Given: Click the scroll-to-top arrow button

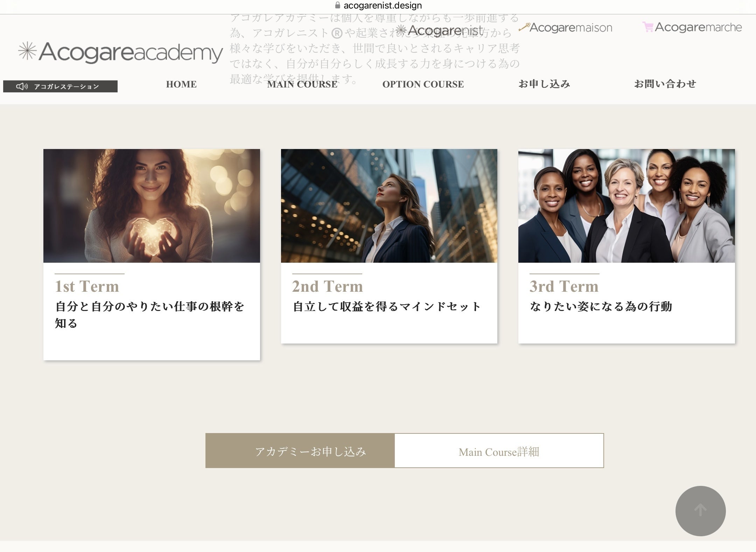Looking at the screenshot, I should [700, 511].
